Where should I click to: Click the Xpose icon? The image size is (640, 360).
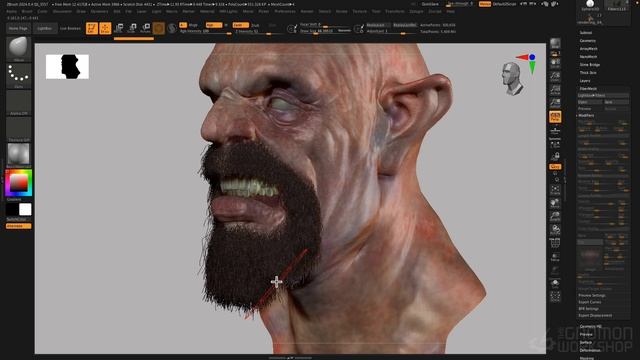tap(555, 297)
